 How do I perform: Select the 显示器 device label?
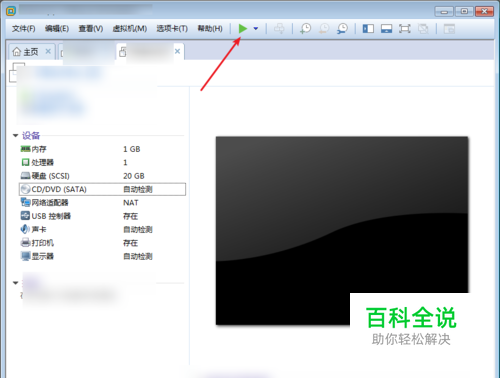43,256
